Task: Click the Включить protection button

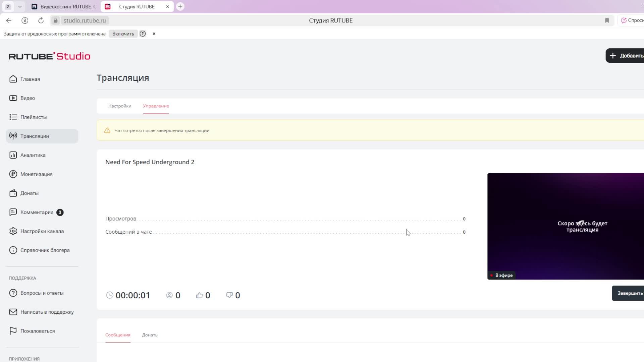Action: (123, 34)
